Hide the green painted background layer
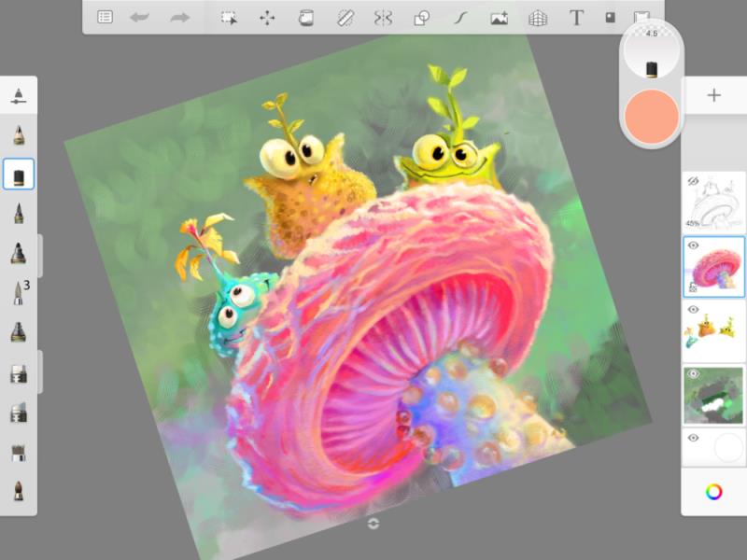Viewport: 747px width, 560px height. [693, 374]
